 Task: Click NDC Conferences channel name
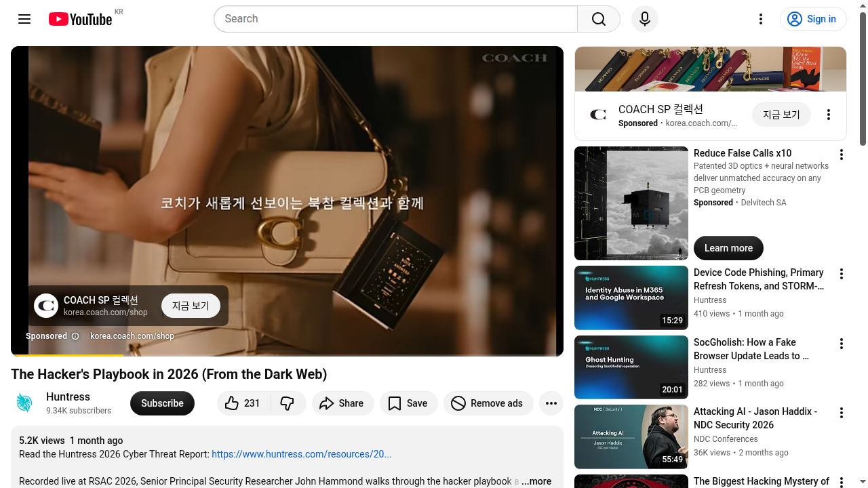pyautogui.click(x=726, y=439)
